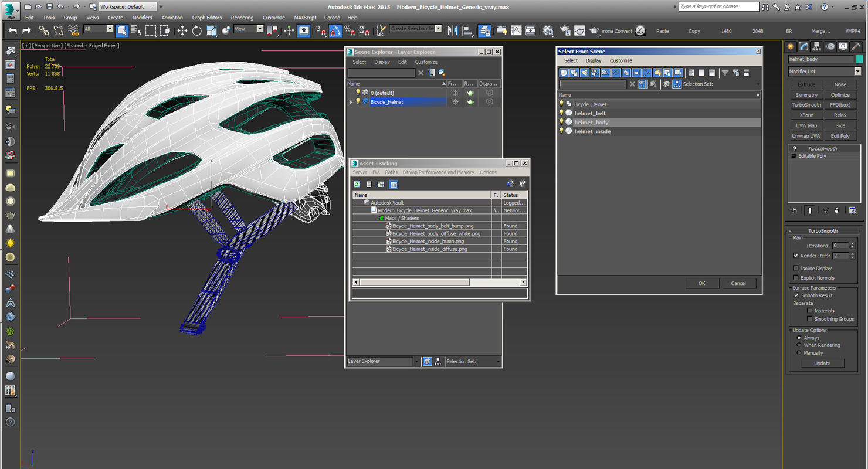868x469 pixels.
Task: Click Remove Modifier trash icon under stack
Action: click(838, 210)
